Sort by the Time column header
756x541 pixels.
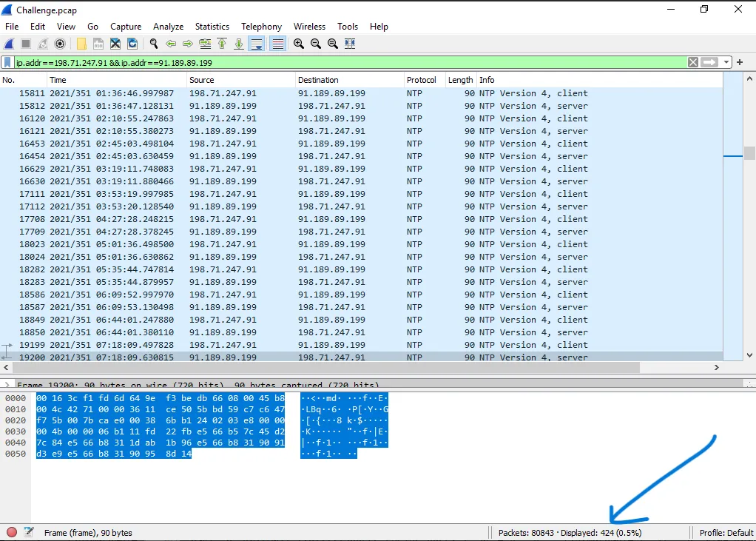tap(116, 80)
